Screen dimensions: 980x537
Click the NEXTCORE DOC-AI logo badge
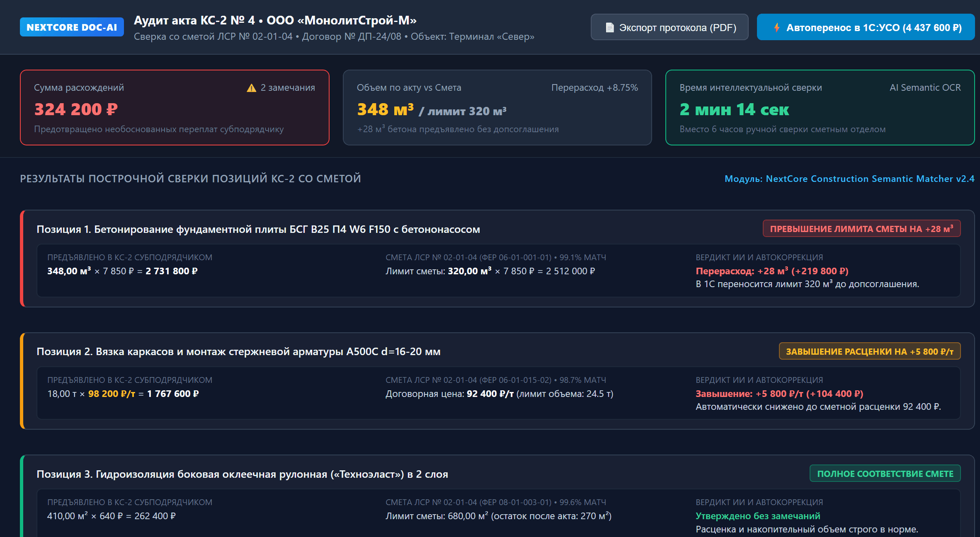coord(72,27)
